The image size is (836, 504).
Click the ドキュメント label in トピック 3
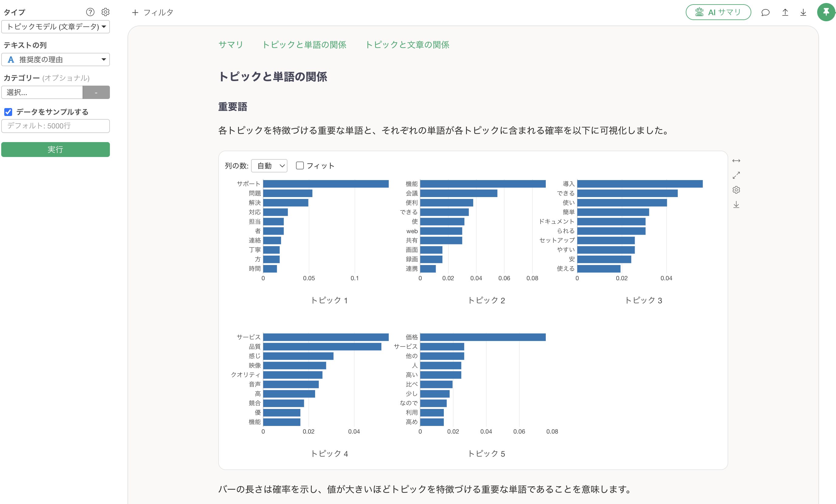557,221
